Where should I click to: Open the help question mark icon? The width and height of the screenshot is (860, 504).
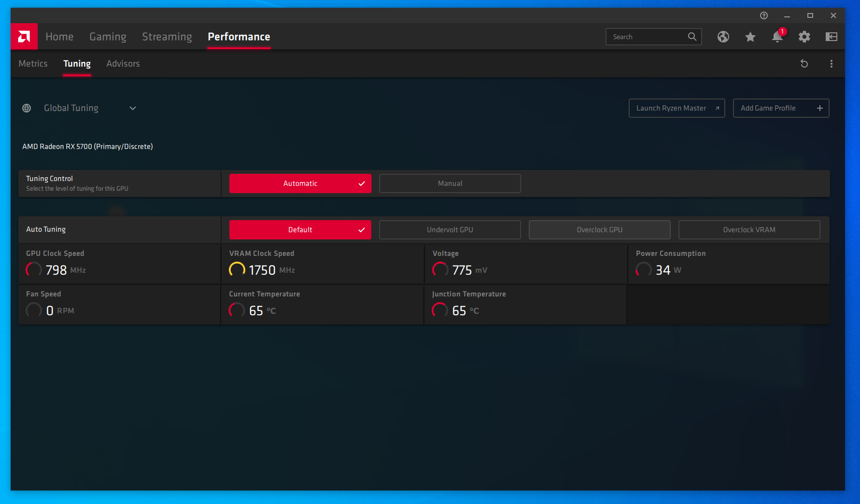click(763, 15)
